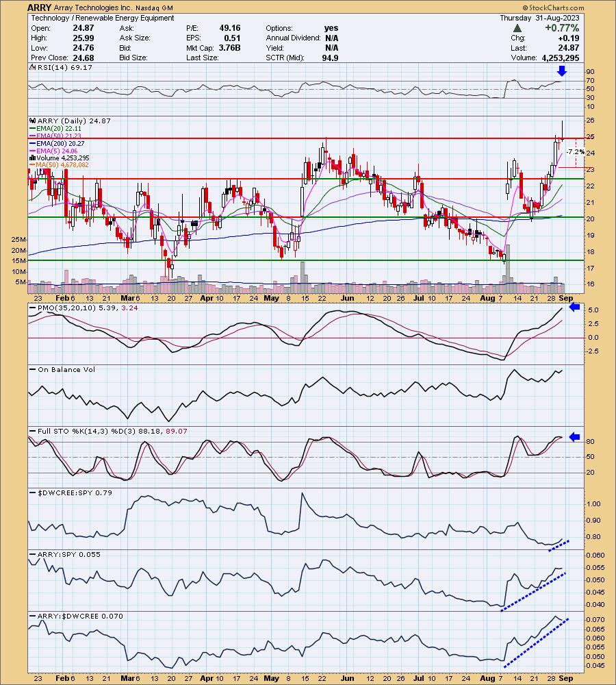Click the PMO(35,20,10) 5.39 panel label

[77, 308]
